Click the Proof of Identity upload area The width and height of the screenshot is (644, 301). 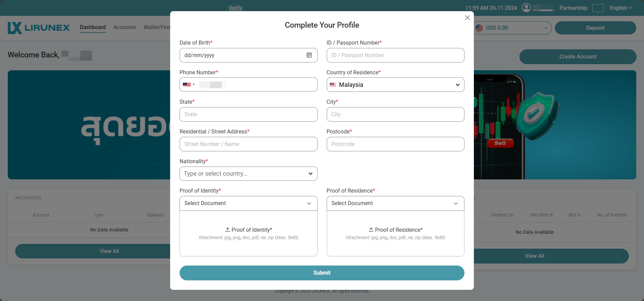(248, 233)
